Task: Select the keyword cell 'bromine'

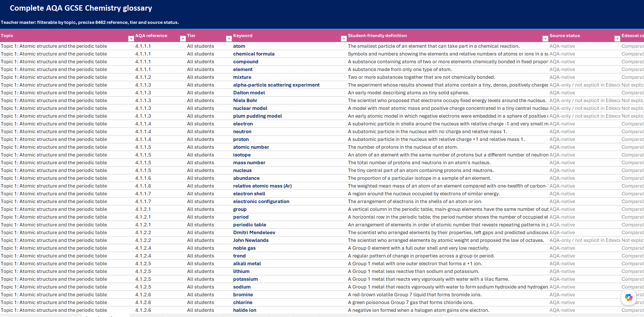Action: 289,295
